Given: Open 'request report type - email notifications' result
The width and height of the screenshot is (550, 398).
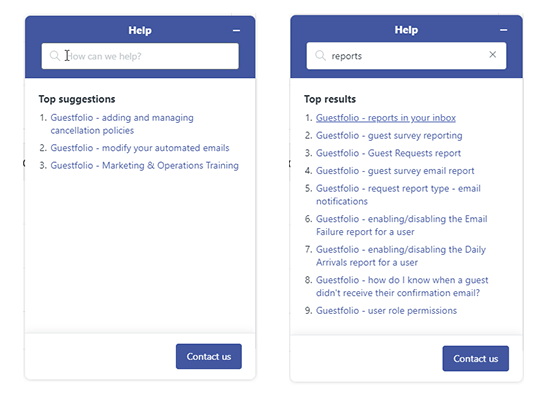Looking at the screenshot, I should point(398,195).
